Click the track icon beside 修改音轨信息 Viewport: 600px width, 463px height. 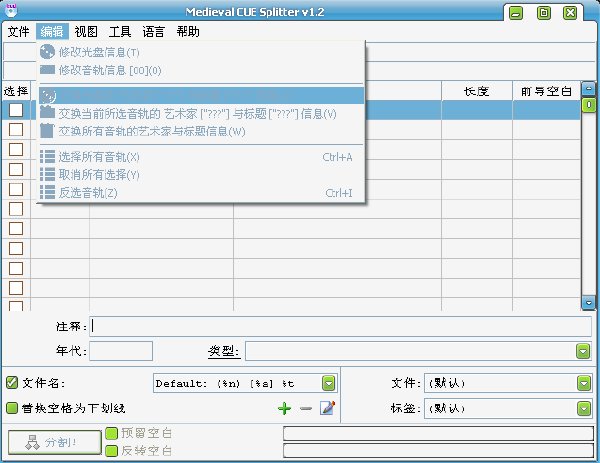pyautogui.click(x=47, y=70)
